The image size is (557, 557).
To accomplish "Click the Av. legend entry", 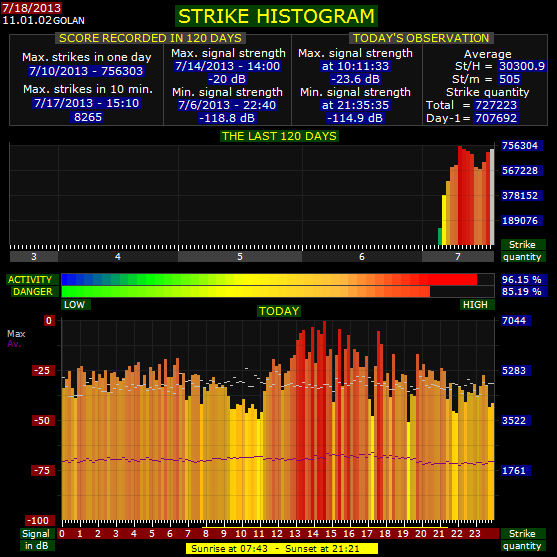I will point(14,344).
